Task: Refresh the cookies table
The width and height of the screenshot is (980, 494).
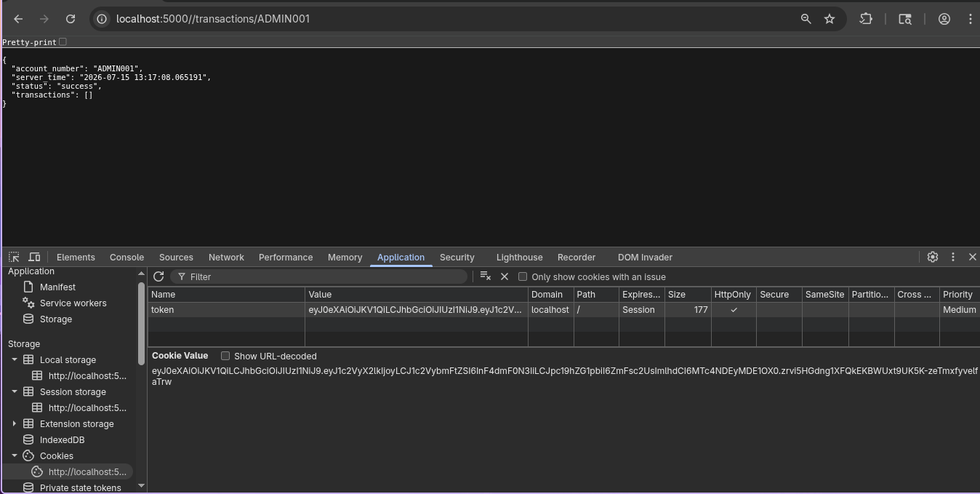Action: tap(158, 276)
